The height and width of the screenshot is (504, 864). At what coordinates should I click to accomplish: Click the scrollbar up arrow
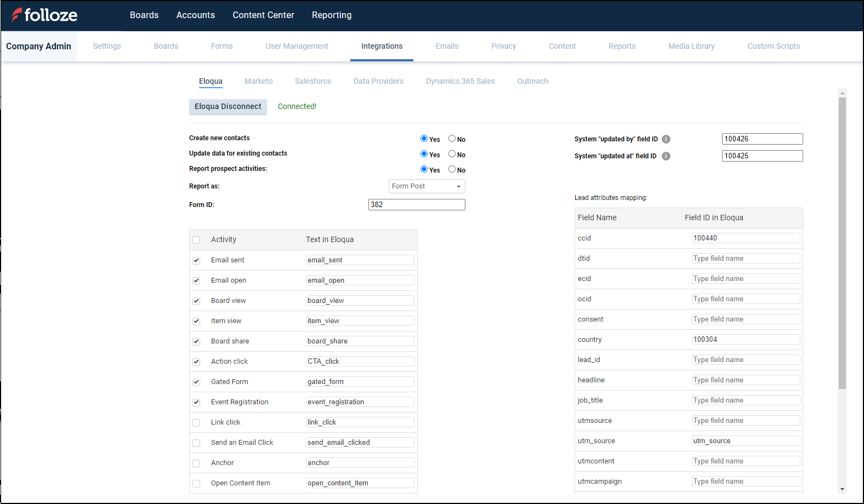pos(842,93)
